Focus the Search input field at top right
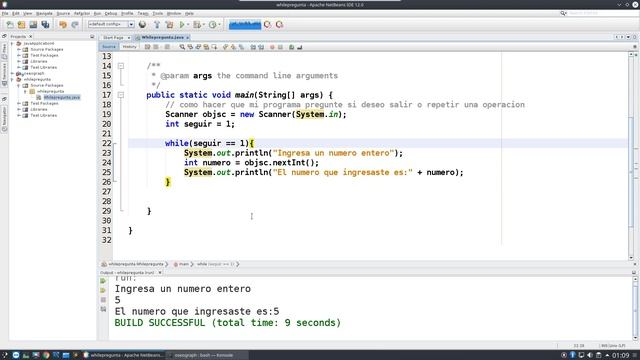The image size is (640, 360). pyautogui.click(x=603, y=13)
